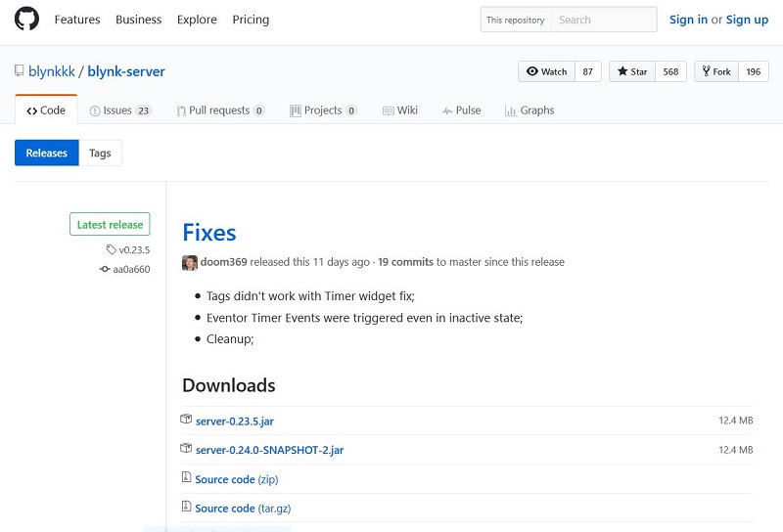
Task: Open the Graphs tab
Action: coord(530,111)
